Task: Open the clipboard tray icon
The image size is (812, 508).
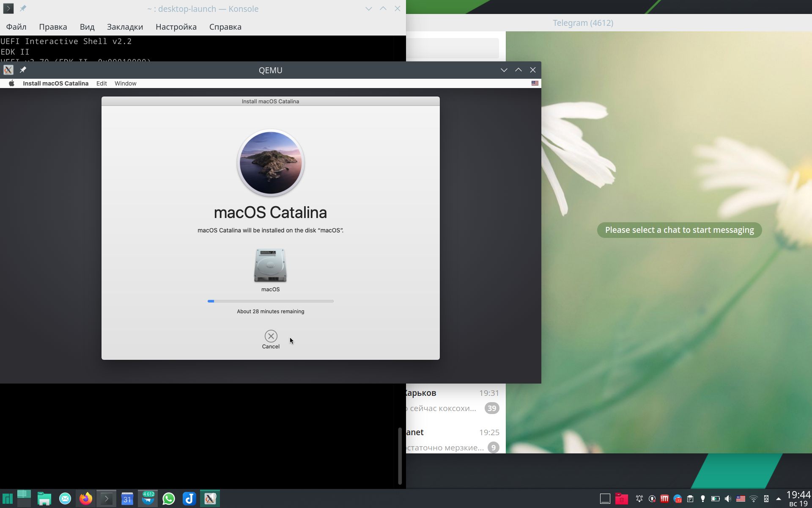Action: point(690,499)
